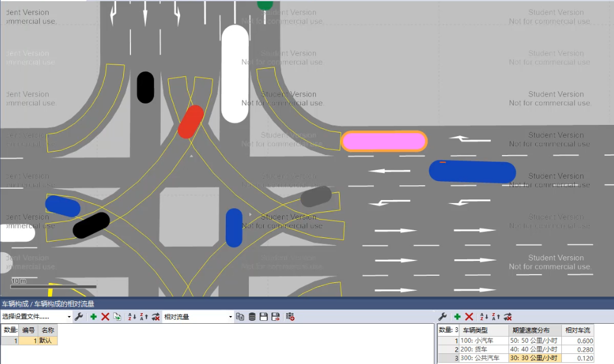Click the database export icon
Image resolution: width=614 pixels, height=364 pixels.
tap(252, 317)
